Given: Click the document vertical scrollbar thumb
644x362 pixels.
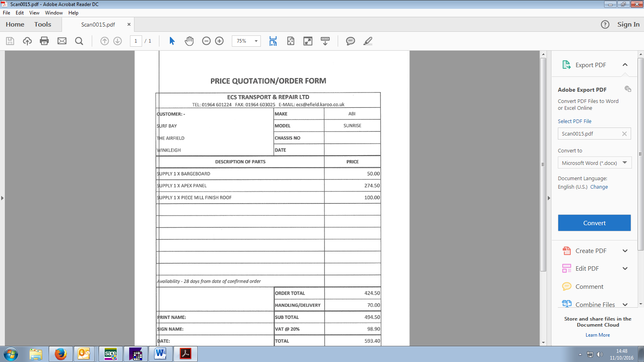Looking at the screenshot, I should pyautogui.click(x=543, y=164).
